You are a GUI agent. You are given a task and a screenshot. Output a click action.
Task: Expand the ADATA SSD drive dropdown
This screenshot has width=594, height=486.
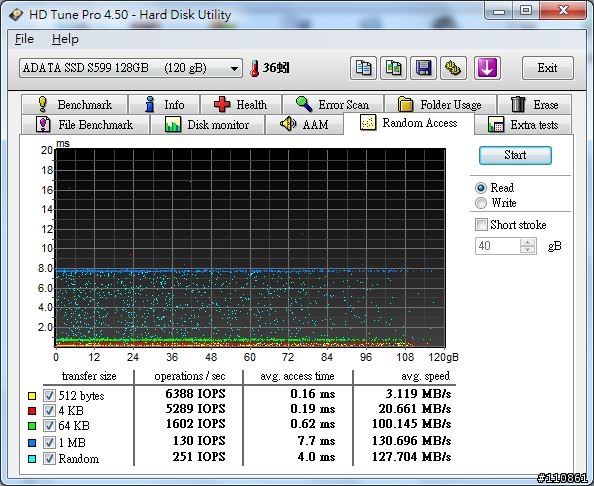click(234, 69)
